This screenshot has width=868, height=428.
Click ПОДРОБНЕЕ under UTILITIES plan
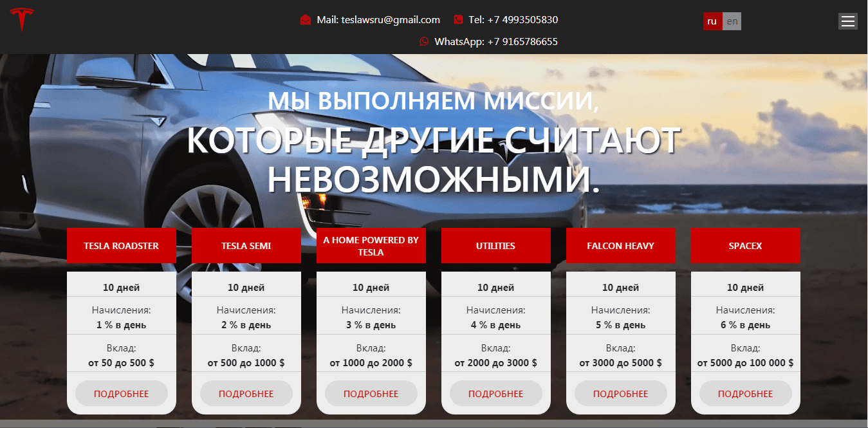(x=495, y=393)
